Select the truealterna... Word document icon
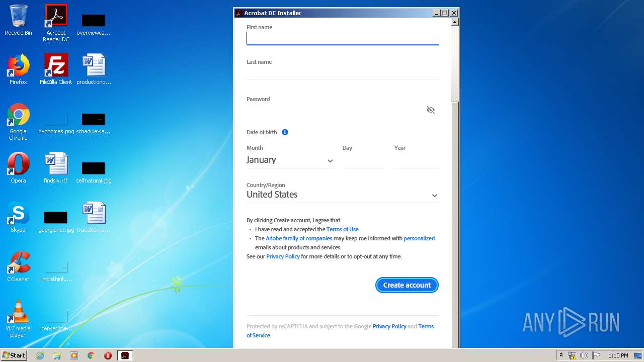Viewport: 644px width, 362px height. point(94,217)
